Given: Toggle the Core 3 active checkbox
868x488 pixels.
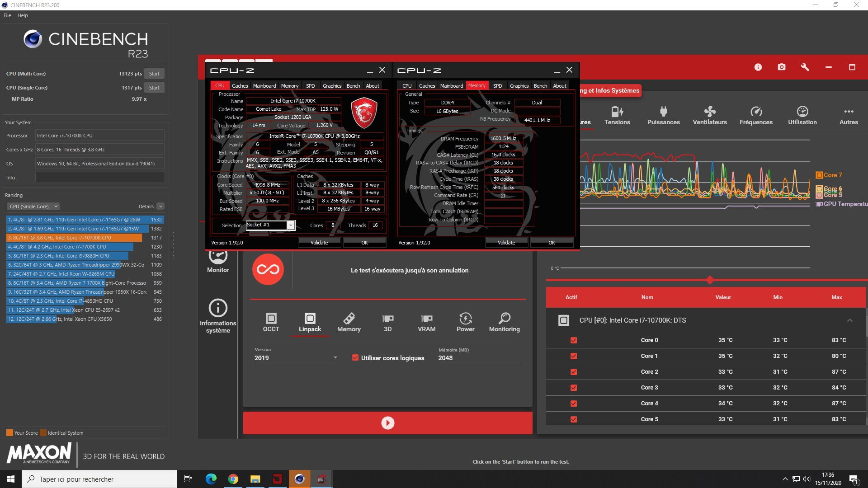Looking at the screenshot, I should tap(574, 388).
